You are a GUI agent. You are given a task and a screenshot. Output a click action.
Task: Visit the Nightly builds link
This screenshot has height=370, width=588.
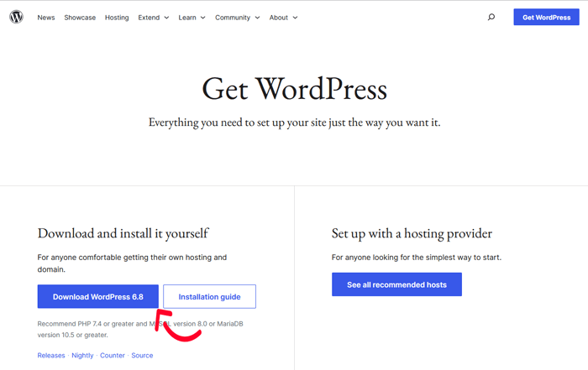coord(82,356)
